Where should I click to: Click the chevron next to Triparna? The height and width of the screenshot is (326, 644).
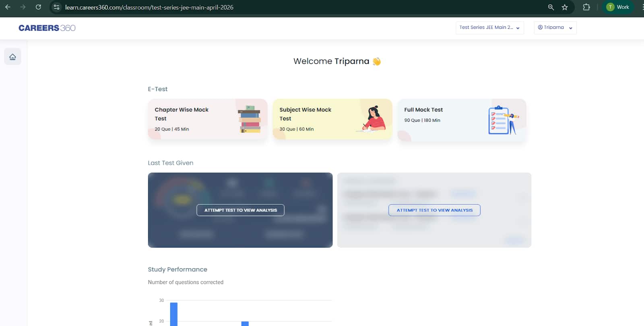[x=571, y=28]
